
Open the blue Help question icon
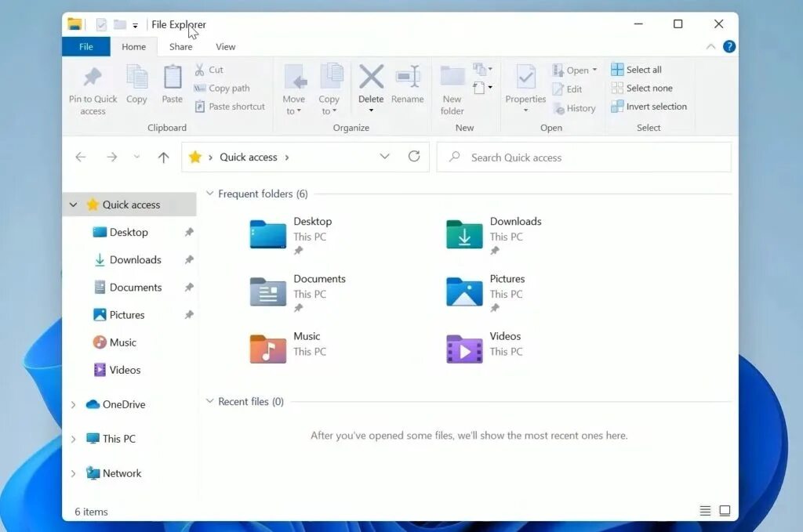729,46
